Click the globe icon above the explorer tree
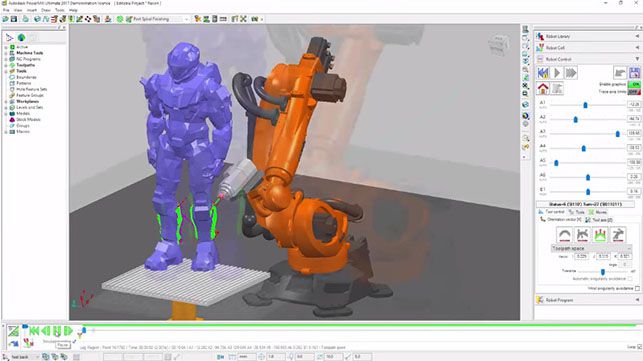The image size is (643, 361). point(21,38)
